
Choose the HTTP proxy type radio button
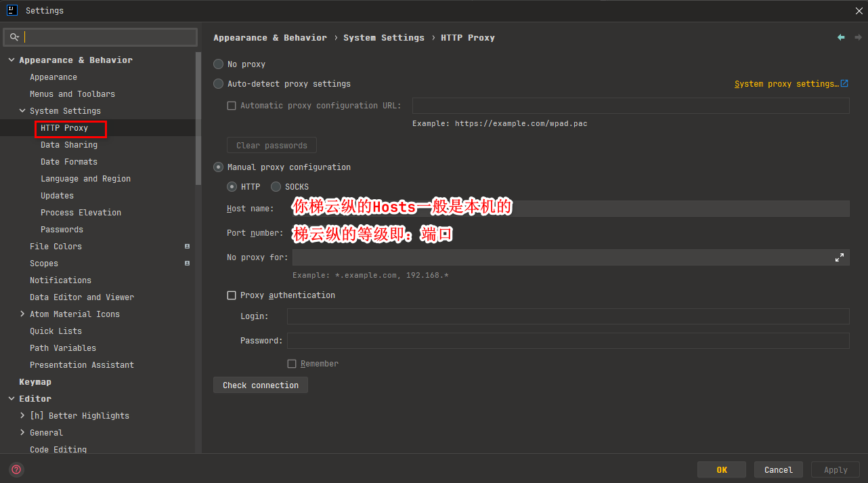click(x=232, y=187)
